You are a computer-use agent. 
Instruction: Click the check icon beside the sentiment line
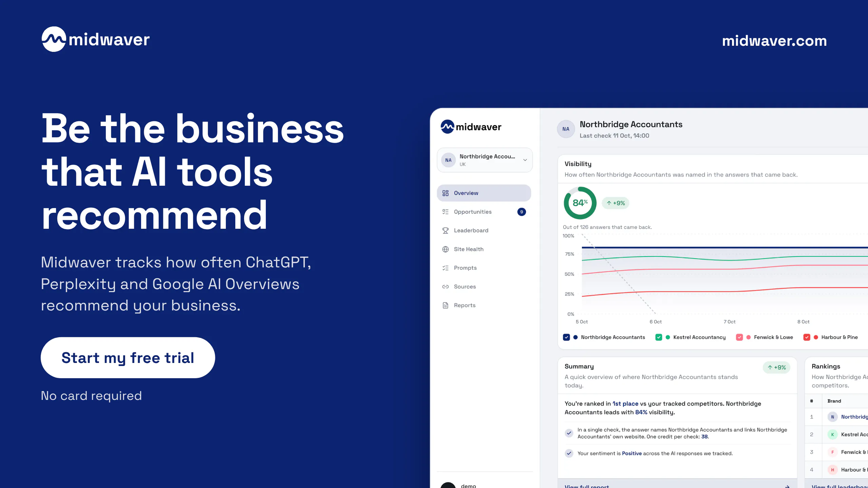(569, 453)
